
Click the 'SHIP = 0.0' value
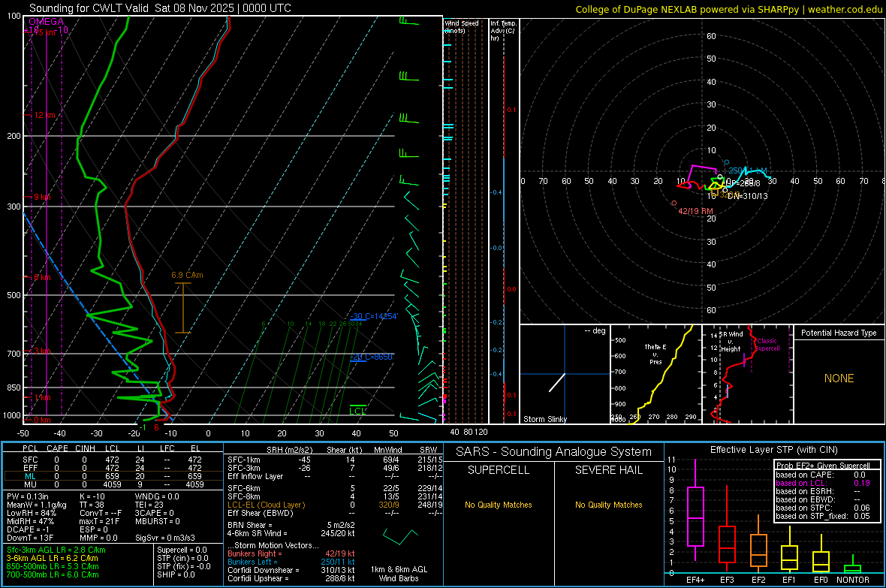click(176, 574)
